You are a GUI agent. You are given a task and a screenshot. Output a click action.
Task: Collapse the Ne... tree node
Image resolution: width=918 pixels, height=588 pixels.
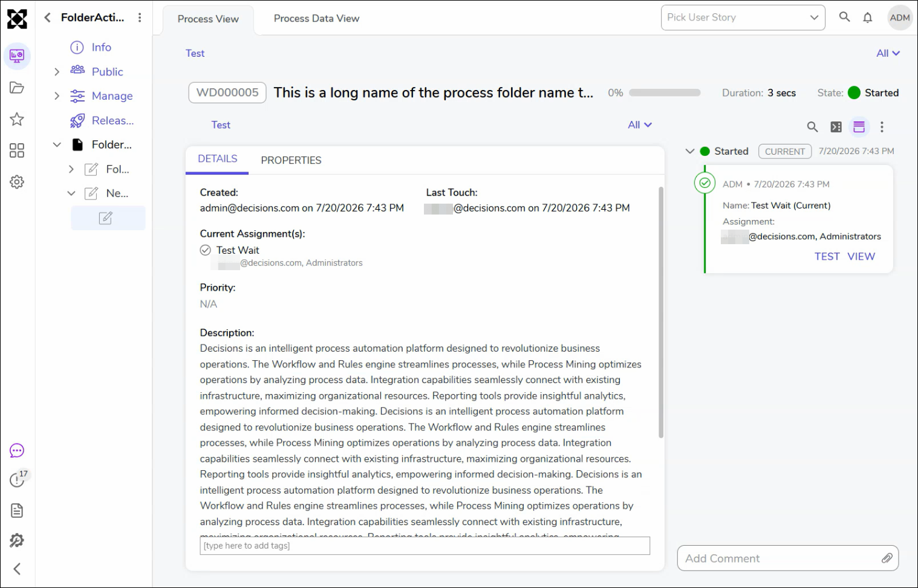pyautogui.click(x=71, y=193)
